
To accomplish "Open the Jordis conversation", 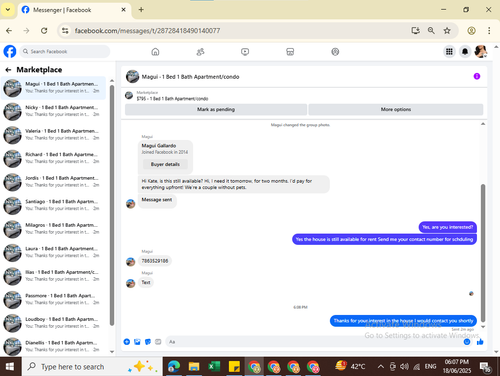I will click(53, 182).
